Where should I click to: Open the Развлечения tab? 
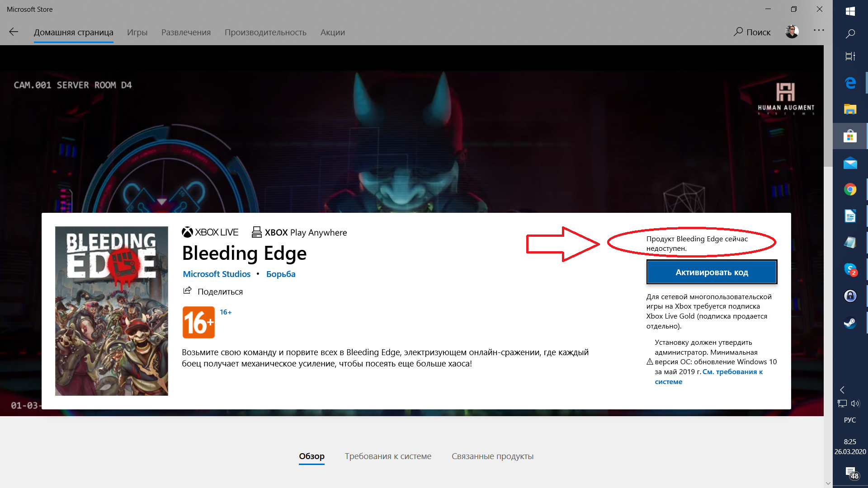186,33
